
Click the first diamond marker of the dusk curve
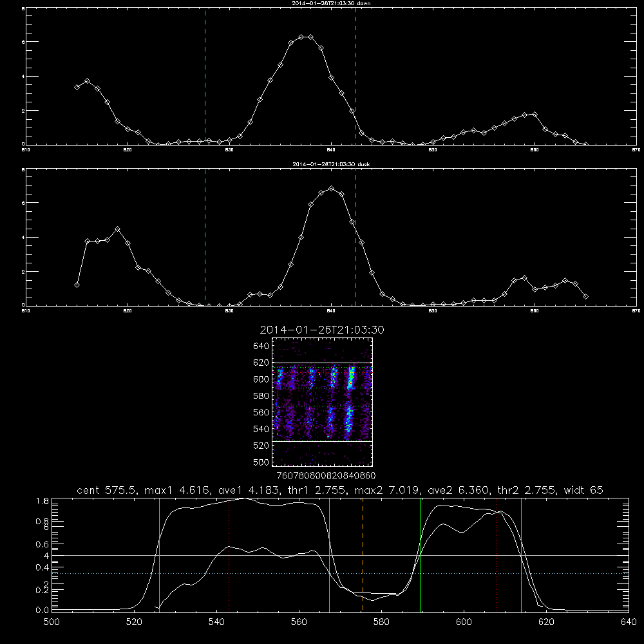tap(77, 285)
